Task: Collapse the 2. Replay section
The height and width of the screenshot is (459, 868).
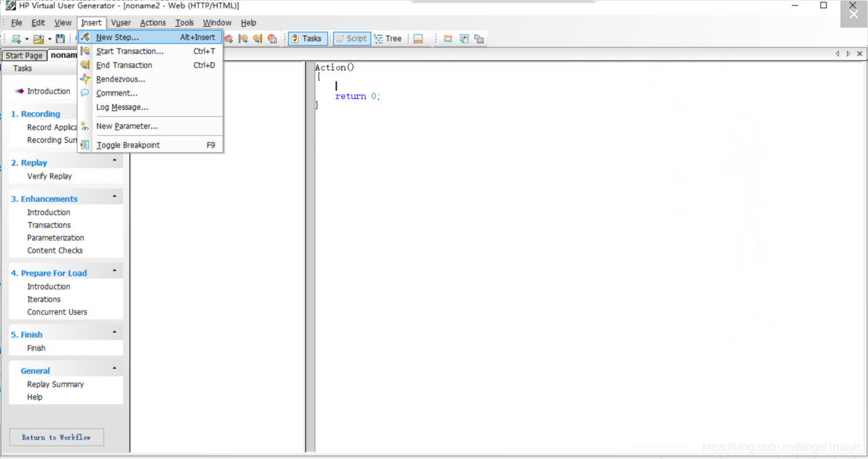Action: click(x=114, y=161)
